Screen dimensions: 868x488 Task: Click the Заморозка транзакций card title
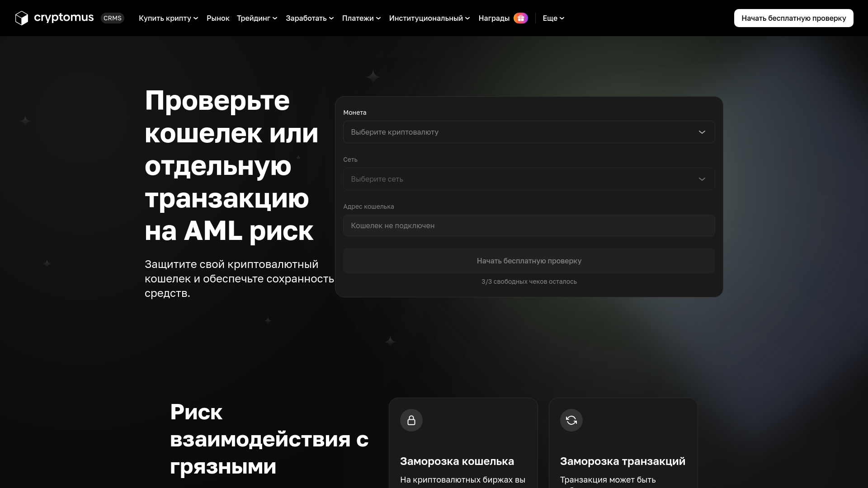click(x=623, y=461)
